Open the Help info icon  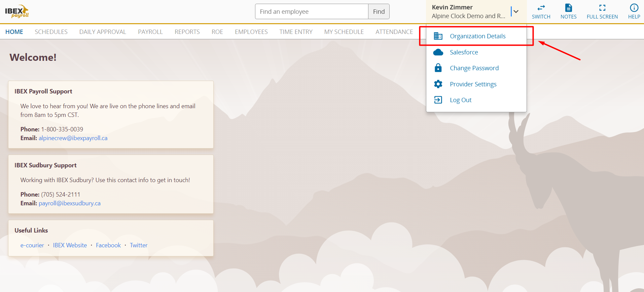click(634, 8)
